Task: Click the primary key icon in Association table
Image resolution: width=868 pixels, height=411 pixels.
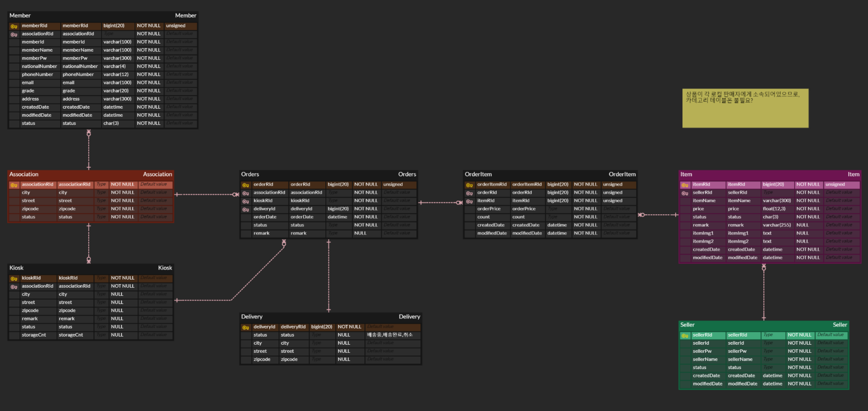Action: tap(14, 185)
